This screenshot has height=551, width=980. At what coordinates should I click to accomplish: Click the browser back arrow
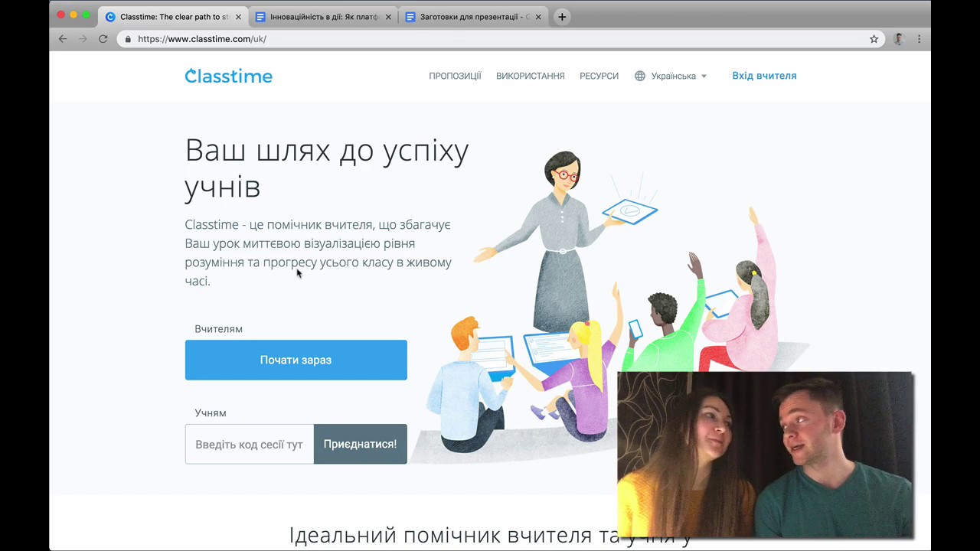63,39
